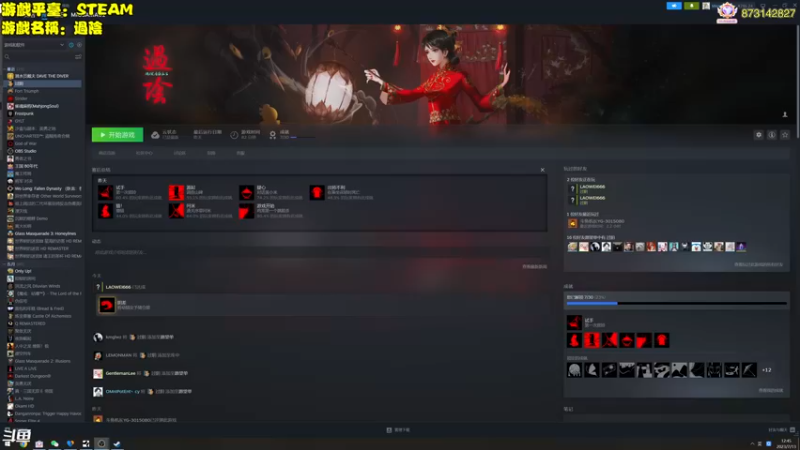Screen dimensions: 800x450
Task: Click the GentlemanLee friend activity entry
Action: point(141,373)
